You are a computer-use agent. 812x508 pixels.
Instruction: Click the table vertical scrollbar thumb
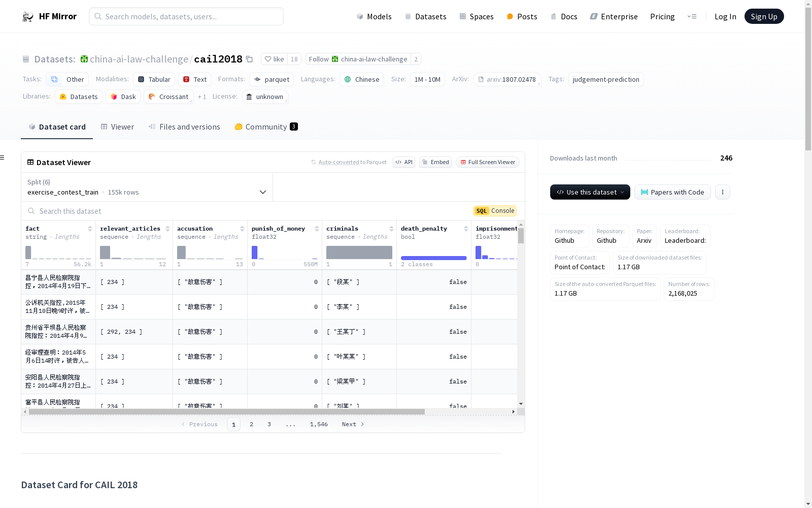pos(521,236)
